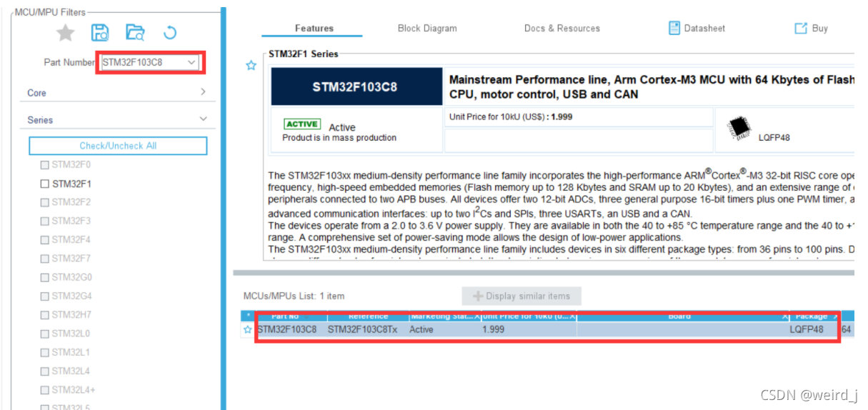Sort list by Board column header
Screen dimensions: 868x410
tap(682, 316)
